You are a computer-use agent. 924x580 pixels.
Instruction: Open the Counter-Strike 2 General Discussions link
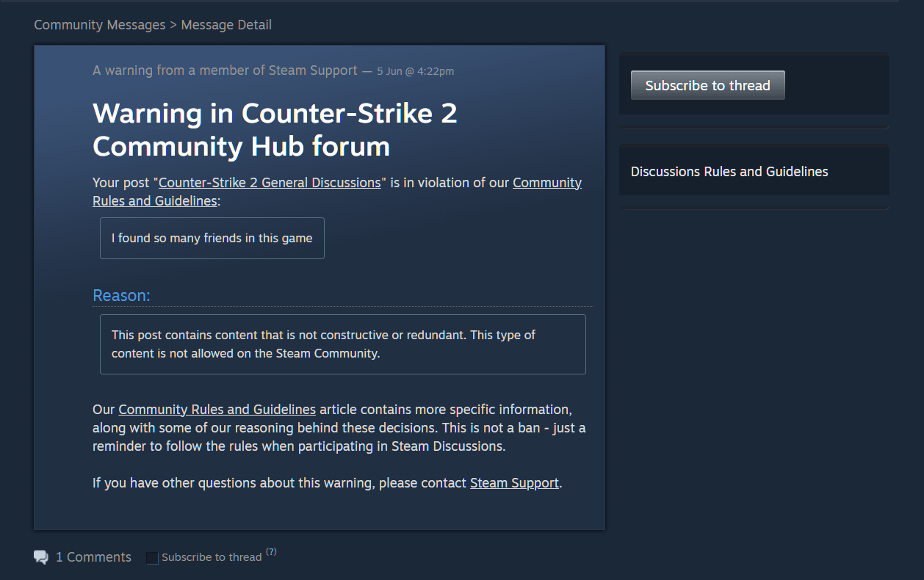(270, 183)
